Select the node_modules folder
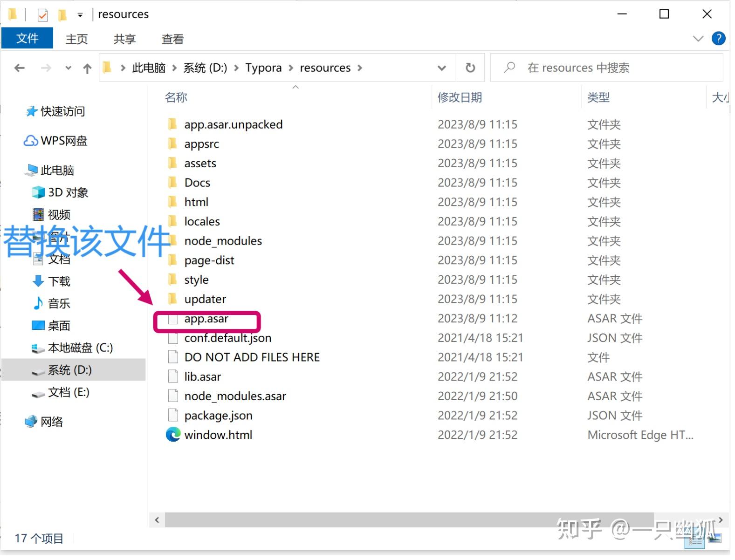The image size is (735, 560). tap(223, 241)
